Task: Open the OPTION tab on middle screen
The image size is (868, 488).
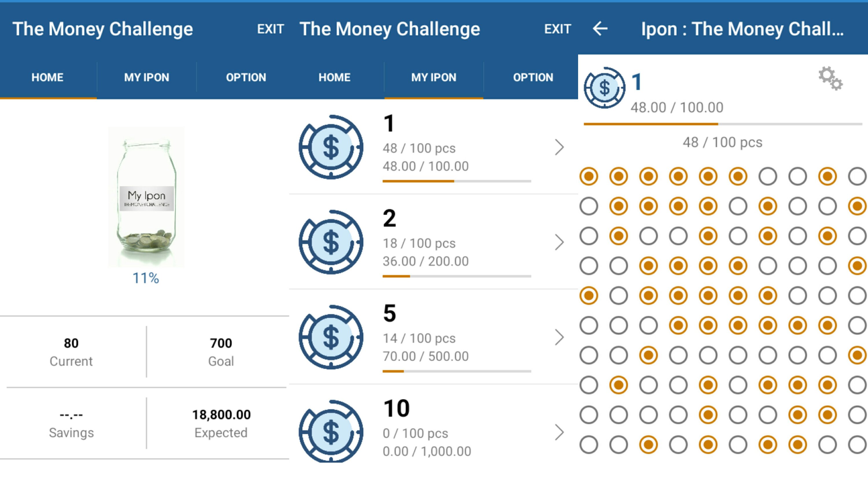Action: click(533, 77)
